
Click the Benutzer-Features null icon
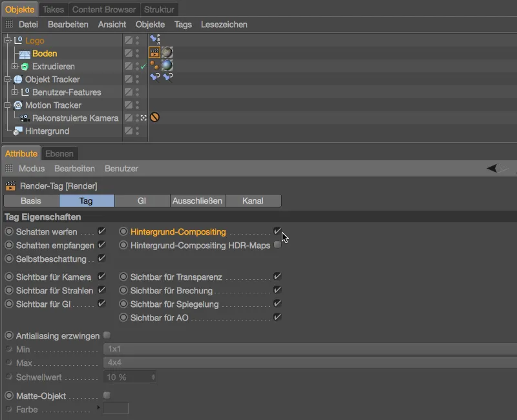coord(25,92)
